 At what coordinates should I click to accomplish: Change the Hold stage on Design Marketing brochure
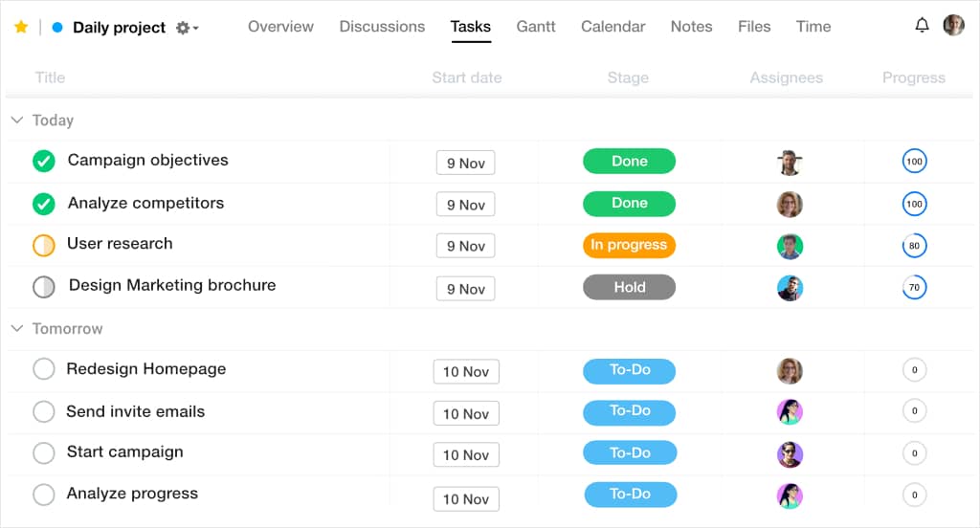pyautogui.click(x=629, y=287)
